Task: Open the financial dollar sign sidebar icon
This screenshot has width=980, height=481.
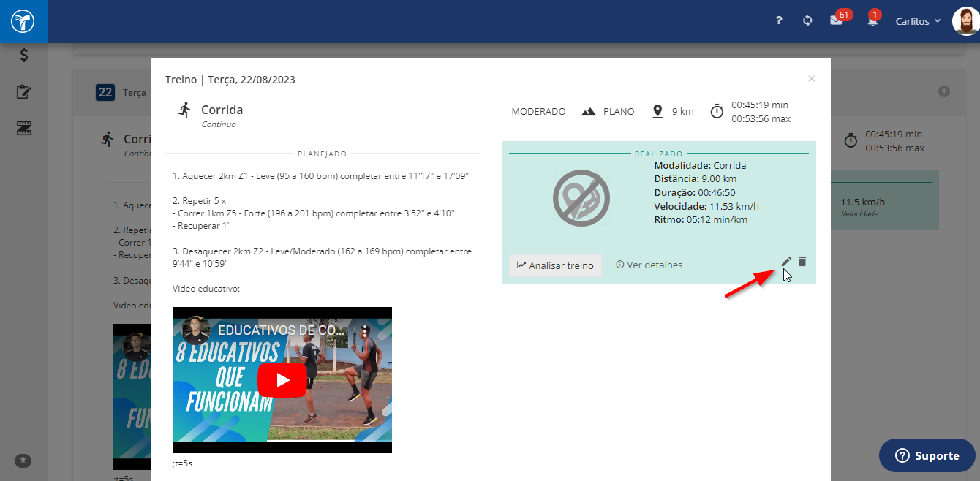Action: (x=24, y=55)
